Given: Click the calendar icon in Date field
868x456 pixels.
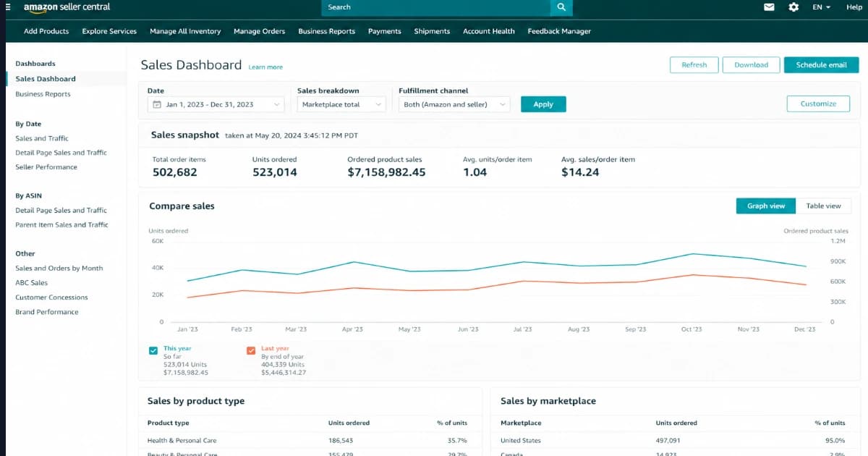Looking at the screenshot, I should 157,104.
